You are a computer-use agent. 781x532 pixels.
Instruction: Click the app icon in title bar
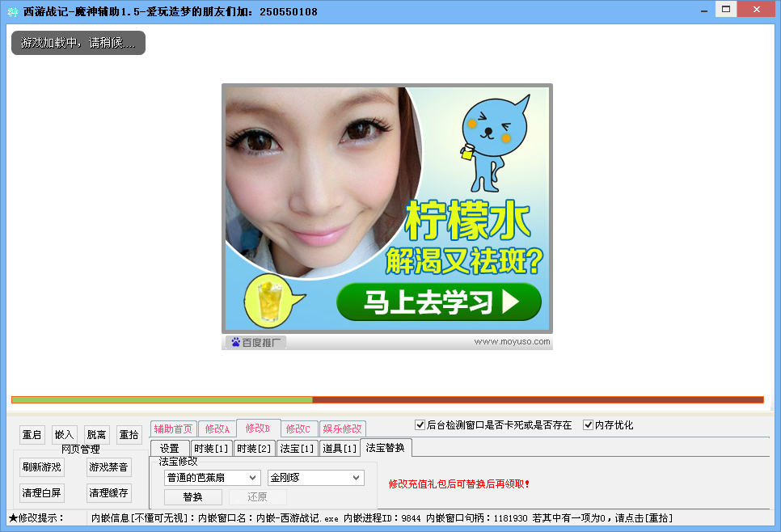[x=12, y=11]
